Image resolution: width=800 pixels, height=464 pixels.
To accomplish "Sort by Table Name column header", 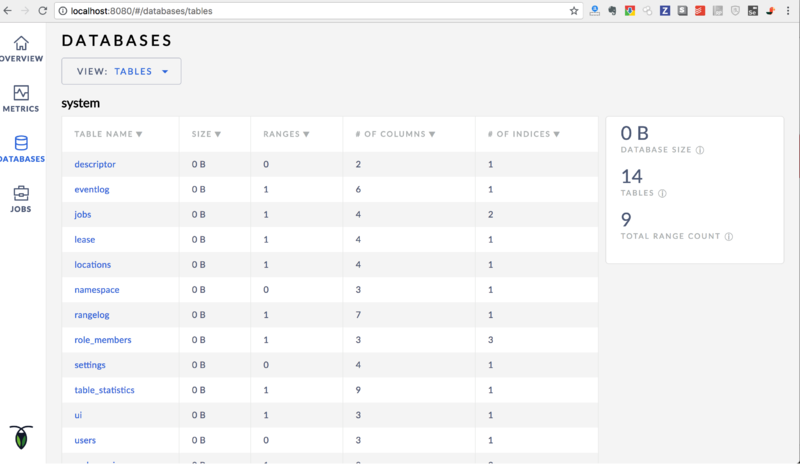I will [x=108, y=134].
